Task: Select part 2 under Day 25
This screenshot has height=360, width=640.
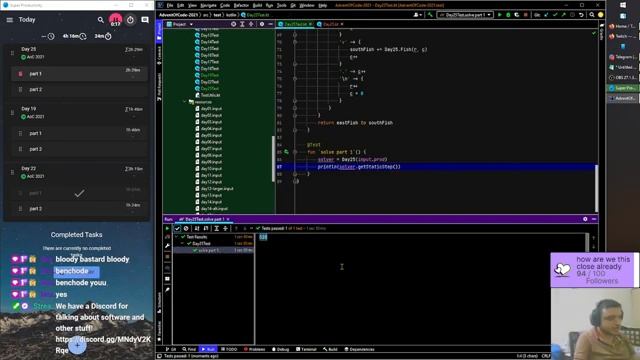Action: tap(80, 89)
